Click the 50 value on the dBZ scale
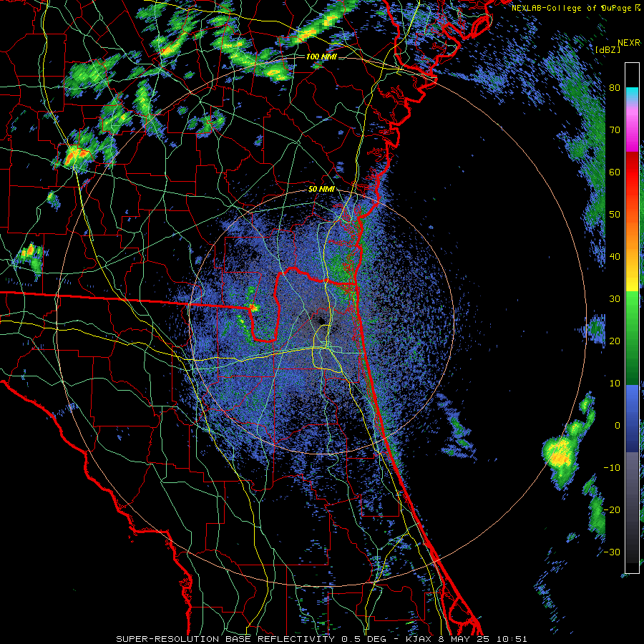Viewport: 644px width, 644px height. pyautogui.click(x=615, y=215)
